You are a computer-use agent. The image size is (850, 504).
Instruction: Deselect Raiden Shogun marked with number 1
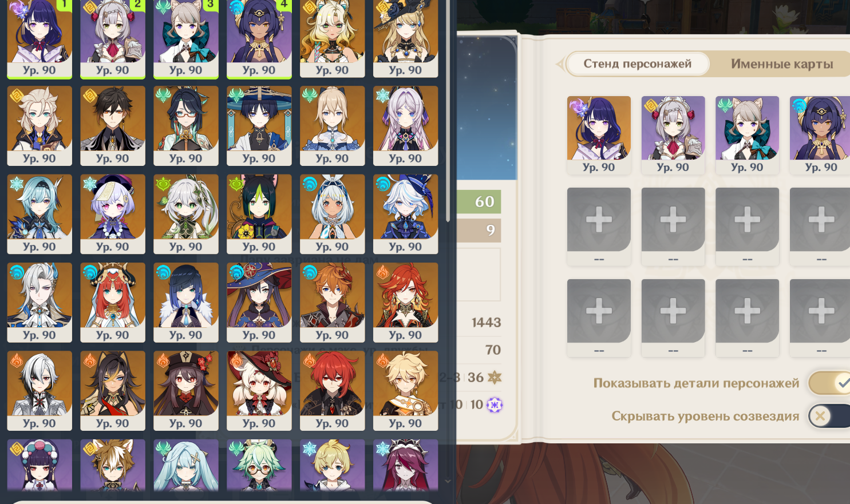point(39,38)
